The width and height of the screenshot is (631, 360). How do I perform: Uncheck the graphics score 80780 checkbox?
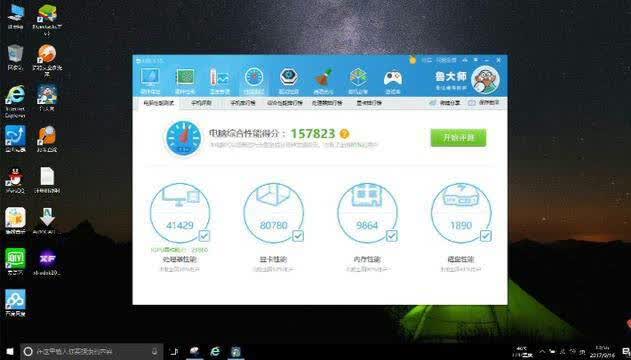(298, 236)
